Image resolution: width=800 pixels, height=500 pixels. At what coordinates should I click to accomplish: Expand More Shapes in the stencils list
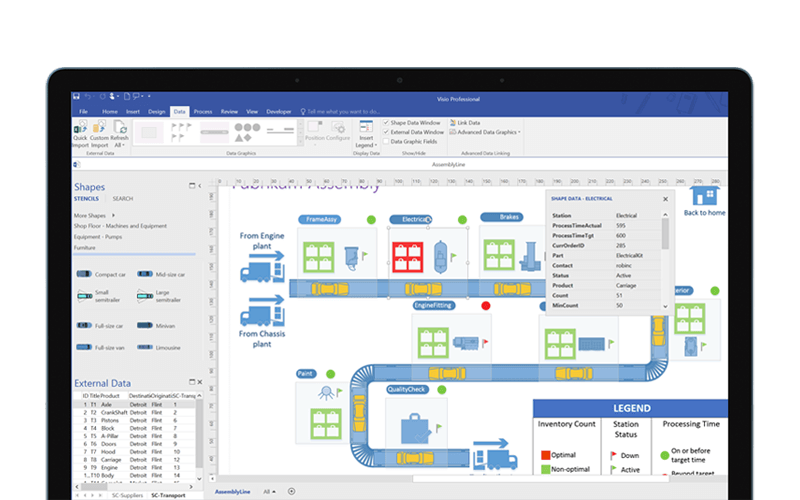[x=91, y=215]
